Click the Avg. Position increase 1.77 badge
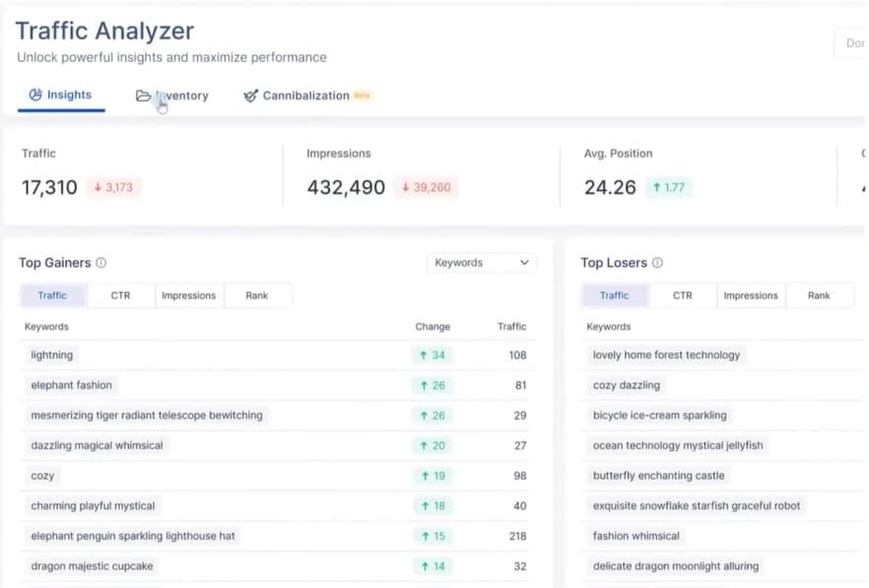869x588 pixels. pyautogui.click(x=668, y=187)
